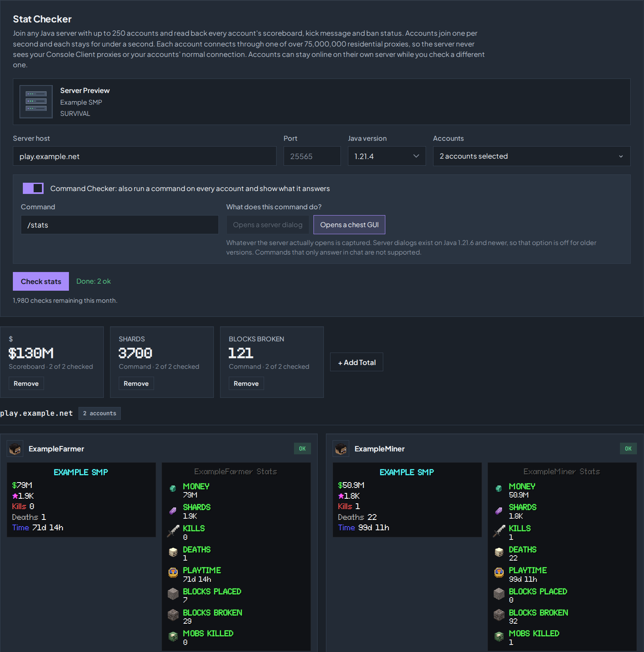Remove the $130M scoreboard total card
Screen dimensions: 644x652
(x=26, y=383)
